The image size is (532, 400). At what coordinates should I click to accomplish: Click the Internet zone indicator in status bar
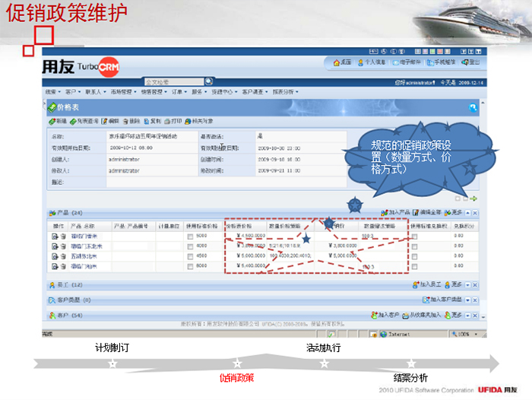(395, 334)
